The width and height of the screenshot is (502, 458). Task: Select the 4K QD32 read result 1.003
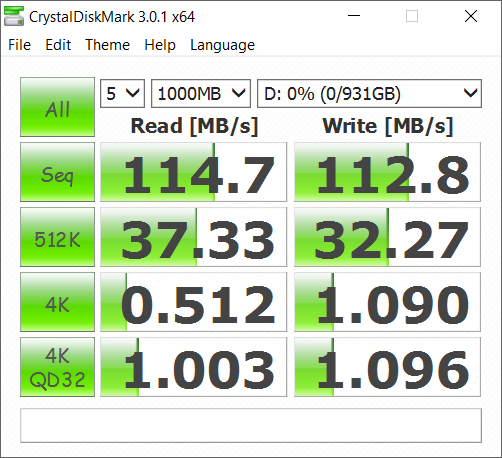click(x=193, y=367)
